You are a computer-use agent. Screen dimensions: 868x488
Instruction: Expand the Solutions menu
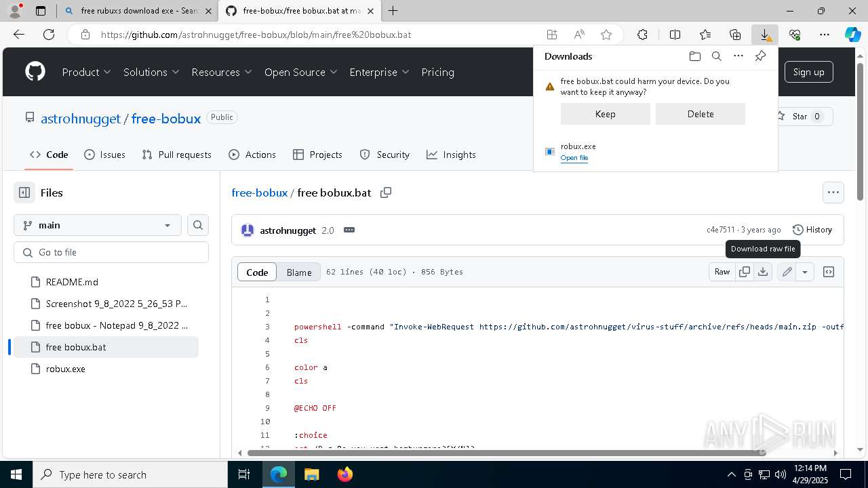[x=151, y=72]
